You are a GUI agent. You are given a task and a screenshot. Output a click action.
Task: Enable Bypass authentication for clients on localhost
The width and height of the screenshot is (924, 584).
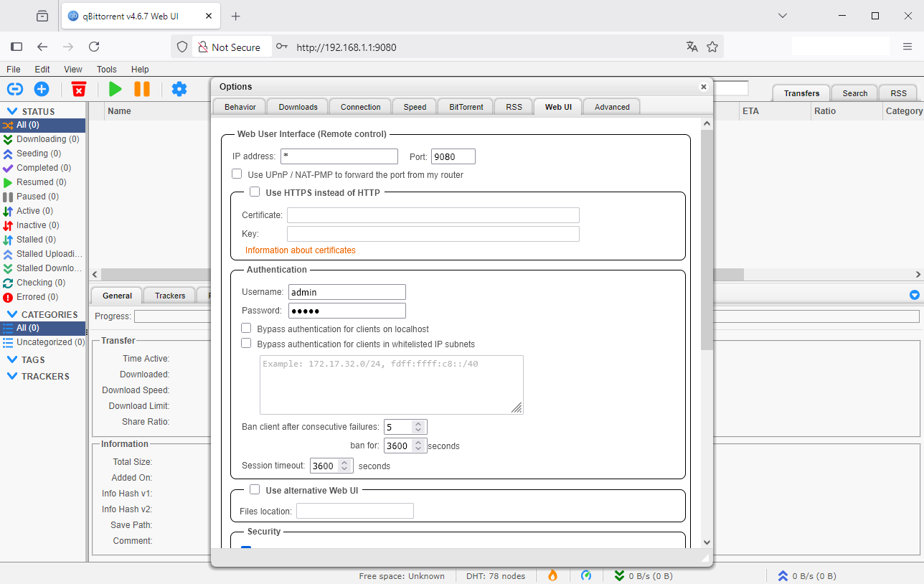pyautogui.click(x=247, y=329)
